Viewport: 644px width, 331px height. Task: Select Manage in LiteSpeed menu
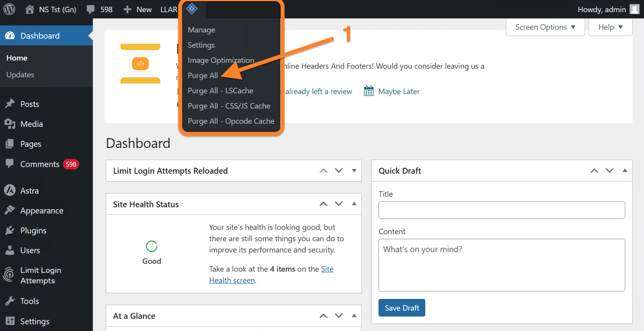tap(202, 30)
